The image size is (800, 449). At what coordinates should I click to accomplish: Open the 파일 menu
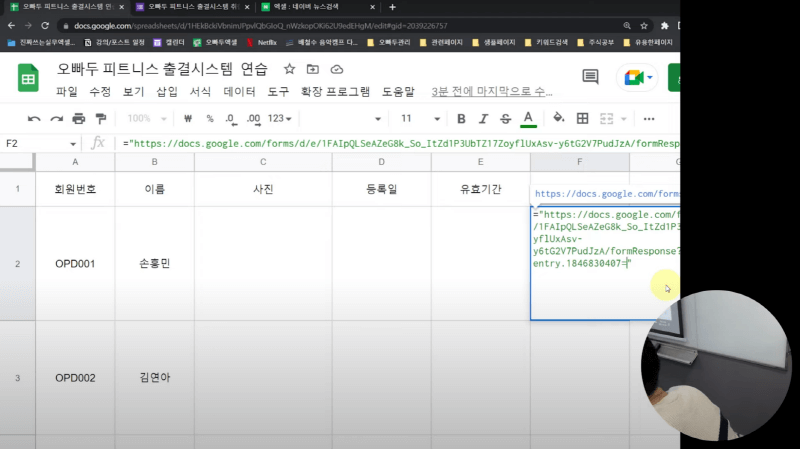(67, 92)
